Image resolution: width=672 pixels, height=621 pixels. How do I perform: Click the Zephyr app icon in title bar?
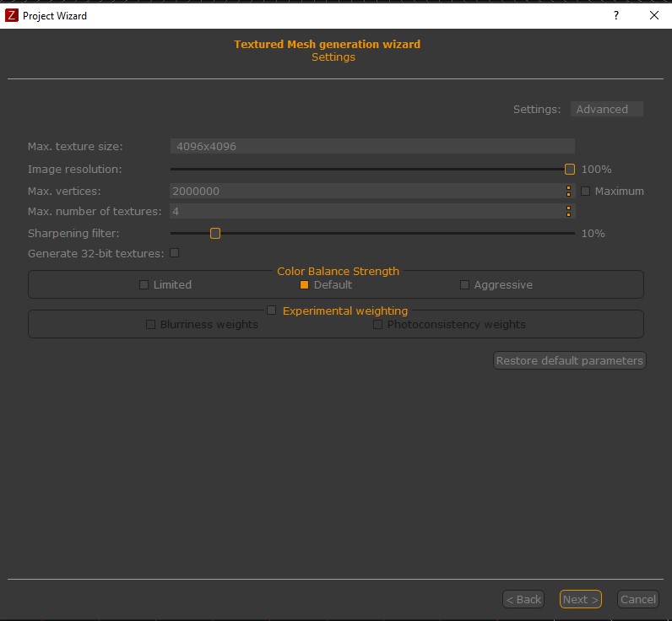pyautogui.click(x=12, y=15)
